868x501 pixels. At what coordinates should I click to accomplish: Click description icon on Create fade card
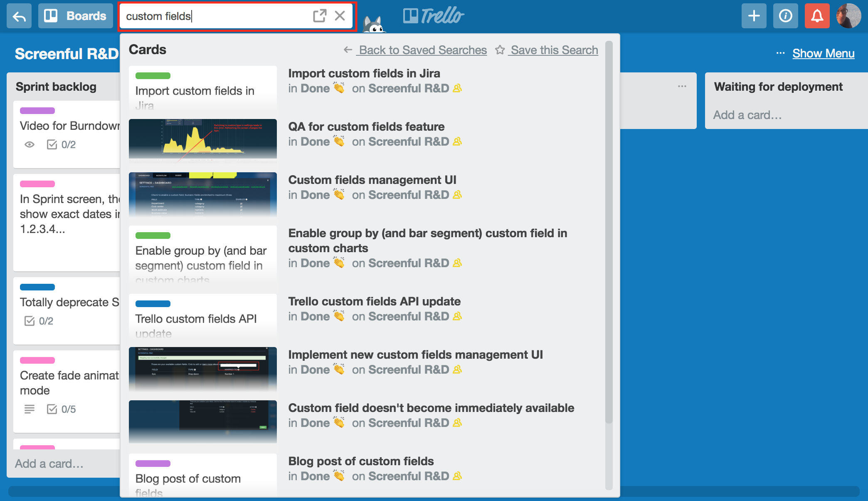pyautogui.click(x=30, y=409)
